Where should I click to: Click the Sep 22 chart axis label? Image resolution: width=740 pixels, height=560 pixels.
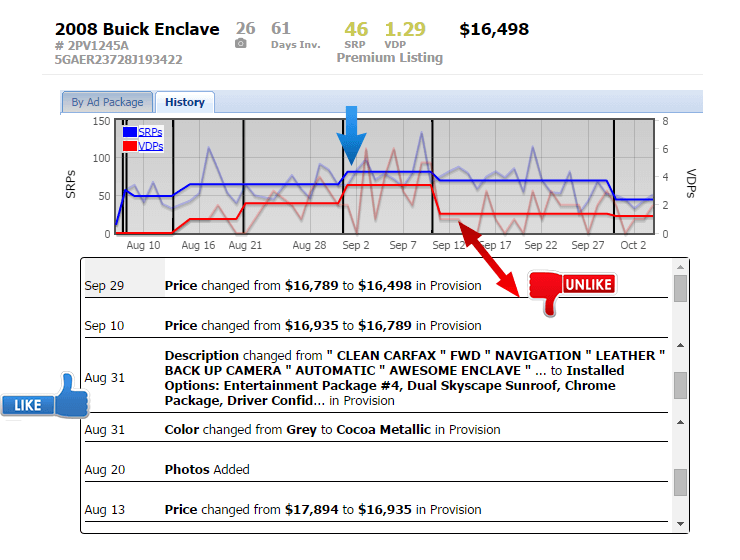541,245
